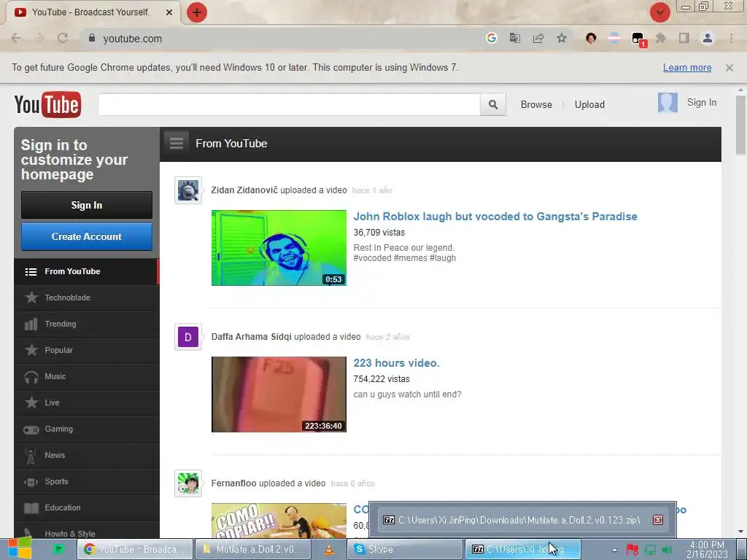Open Skype from the taskbar
Viewport: 747px width, 560px height.
(405, 549)
